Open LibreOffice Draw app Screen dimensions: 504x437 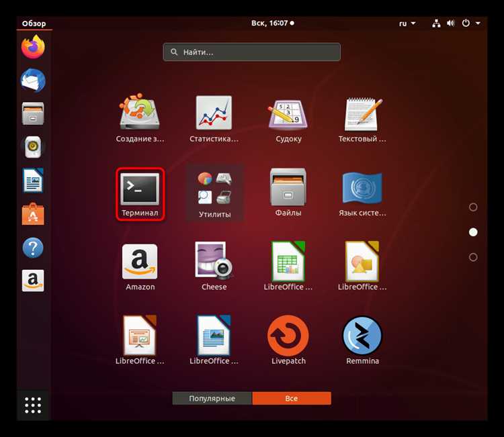click(362, 266)
